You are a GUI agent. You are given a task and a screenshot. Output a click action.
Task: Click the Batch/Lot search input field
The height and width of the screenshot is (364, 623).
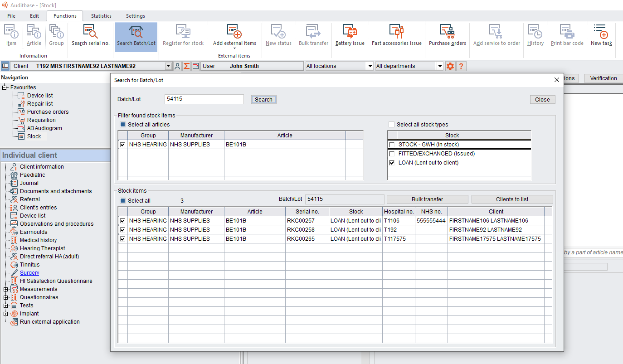(x=204, y=99)
